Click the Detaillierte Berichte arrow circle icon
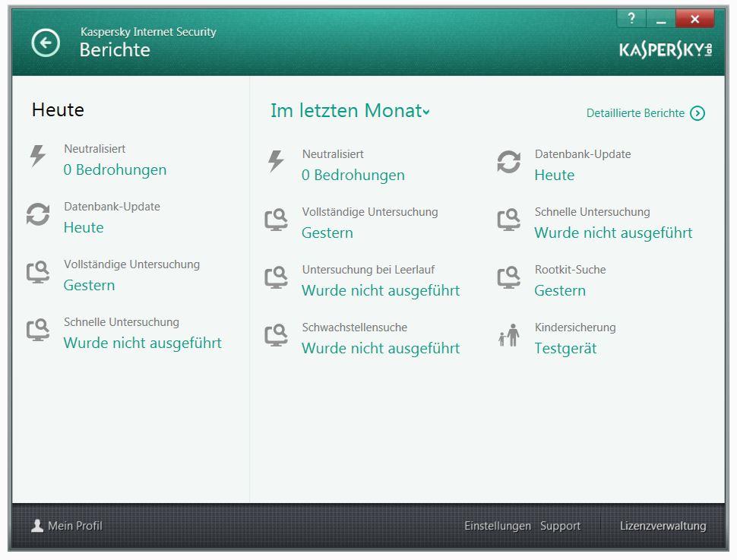Screen dimensions: 737x560 (697, 113)
